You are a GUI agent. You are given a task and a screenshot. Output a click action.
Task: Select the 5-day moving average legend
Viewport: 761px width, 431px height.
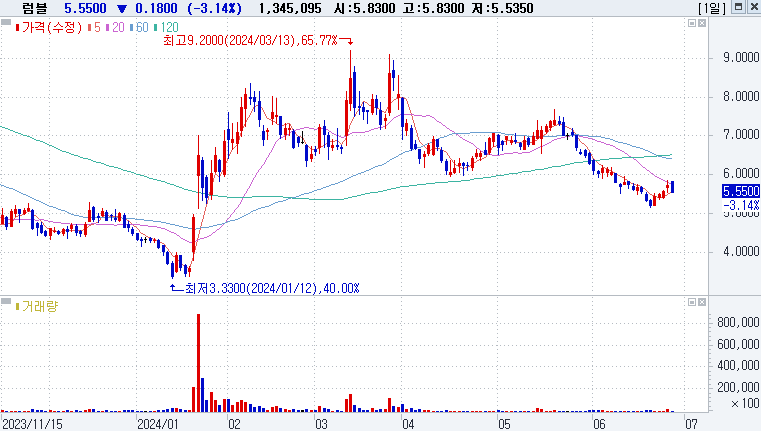pos(94,27)
